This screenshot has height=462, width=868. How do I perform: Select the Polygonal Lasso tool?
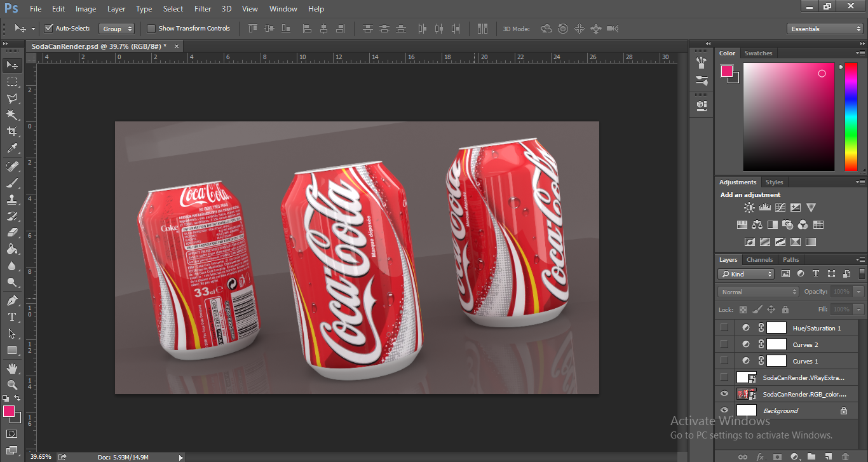pos(12,99)
